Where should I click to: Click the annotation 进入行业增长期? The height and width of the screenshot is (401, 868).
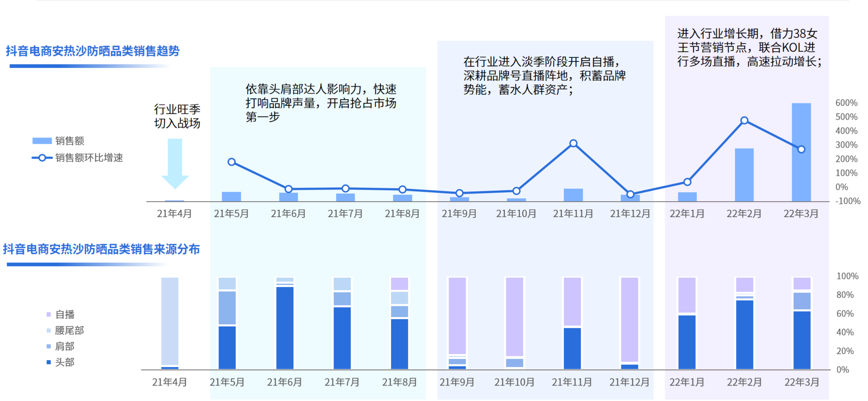click(749, 48)
